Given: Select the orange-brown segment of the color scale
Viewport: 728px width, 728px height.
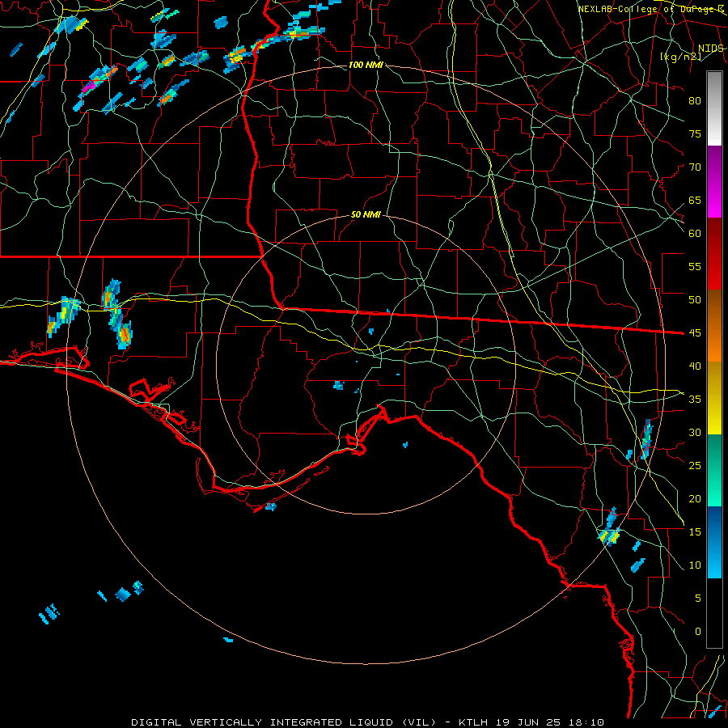Looking at the screenshot, I should tap(714, 326).
